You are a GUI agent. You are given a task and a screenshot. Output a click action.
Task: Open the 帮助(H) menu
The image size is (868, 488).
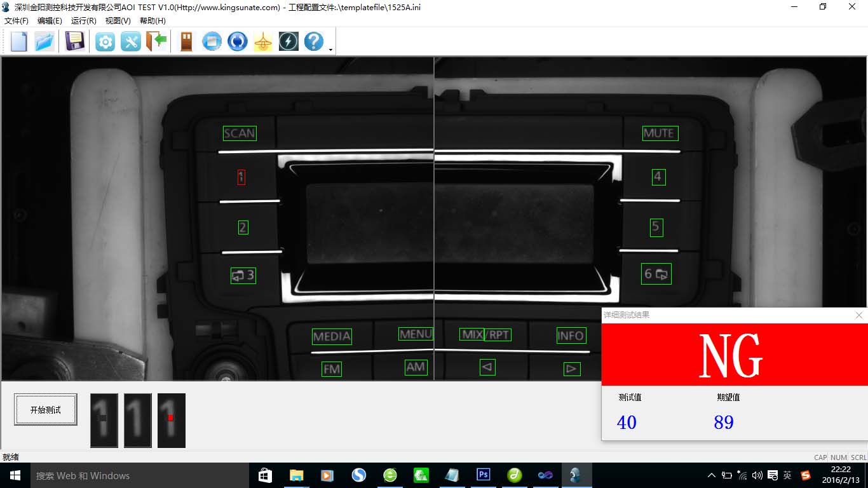[153, 21]
